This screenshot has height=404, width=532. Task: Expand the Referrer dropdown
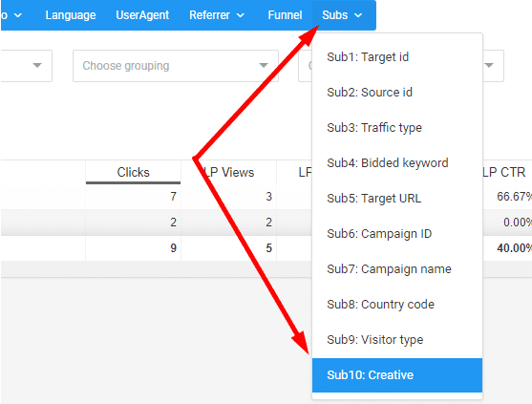pyautogui.click(x=217, y=15)
